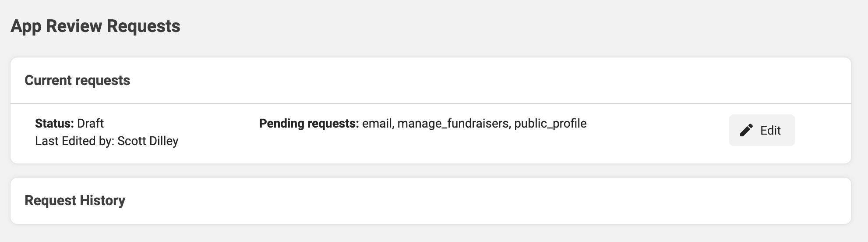Click the Pending requests: label
The height and width of the screenshot is (242, 868).
click(309, 124)
